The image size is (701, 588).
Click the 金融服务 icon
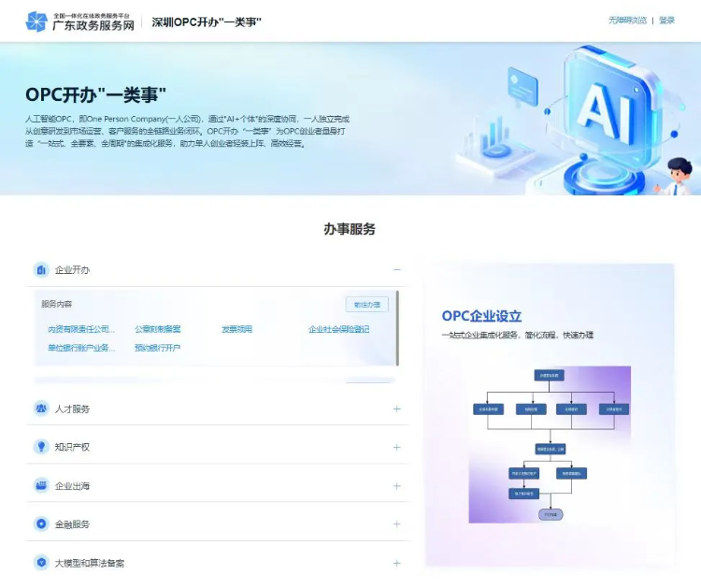[41, 524]
